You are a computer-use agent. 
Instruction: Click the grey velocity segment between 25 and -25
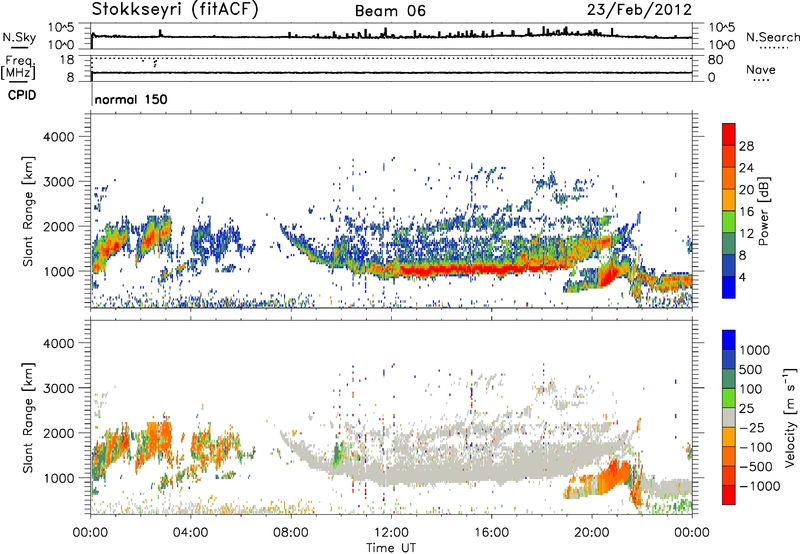(729, 418)
